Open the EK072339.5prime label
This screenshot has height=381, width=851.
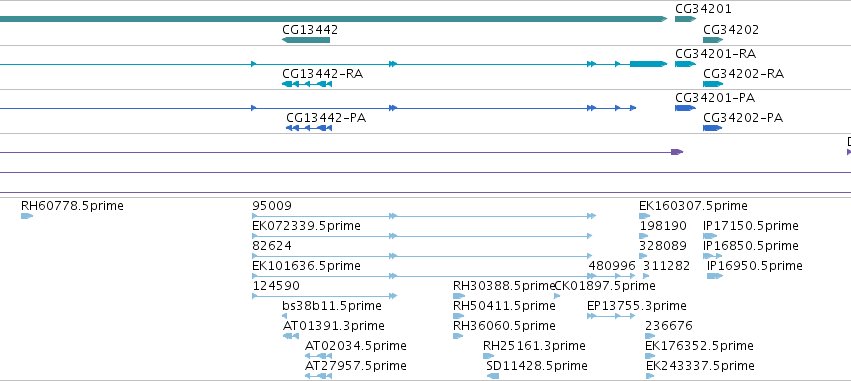coord(306,226)
